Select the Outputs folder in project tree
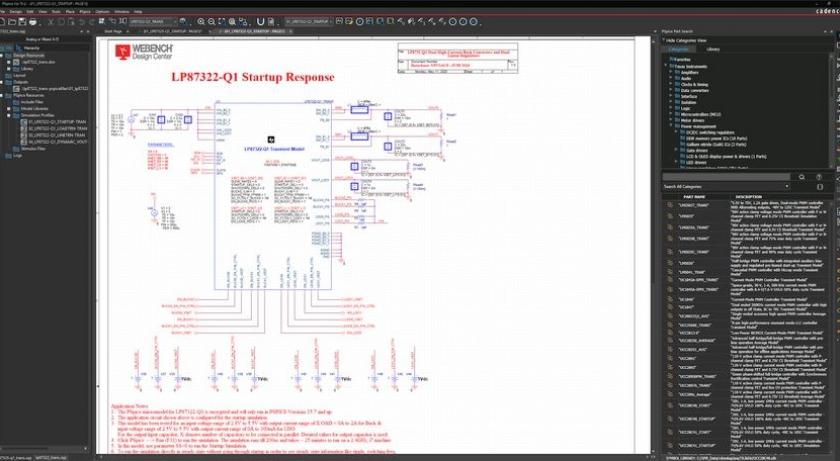Viewport: 840px width, 461px height. click(x=20, y=82)
